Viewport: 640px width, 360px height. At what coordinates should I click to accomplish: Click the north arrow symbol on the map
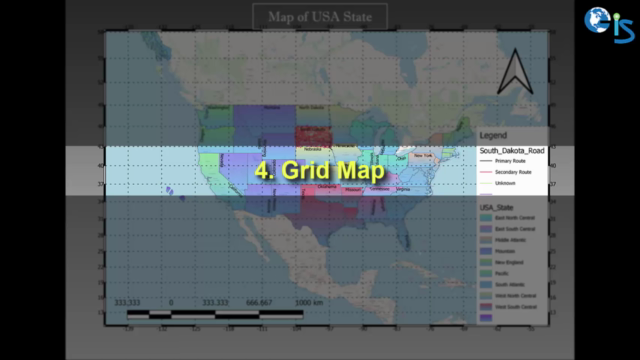(x=515, y=72)
